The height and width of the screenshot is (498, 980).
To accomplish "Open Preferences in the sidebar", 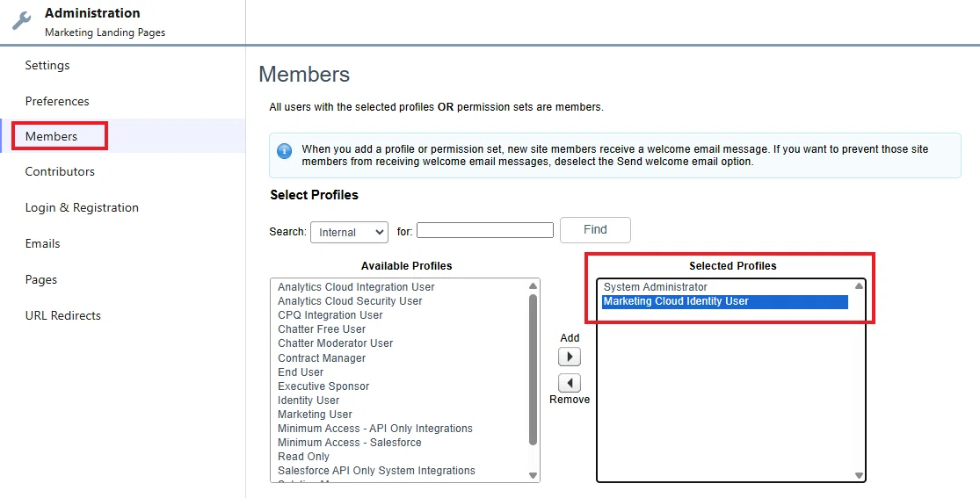I will (57, 101).
